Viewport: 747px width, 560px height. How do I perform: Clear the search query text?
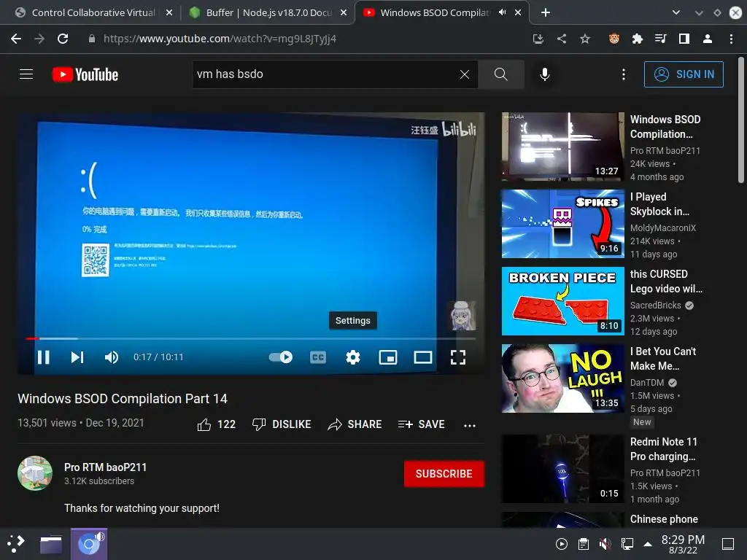pyautogui.click(x=465, y=74)
